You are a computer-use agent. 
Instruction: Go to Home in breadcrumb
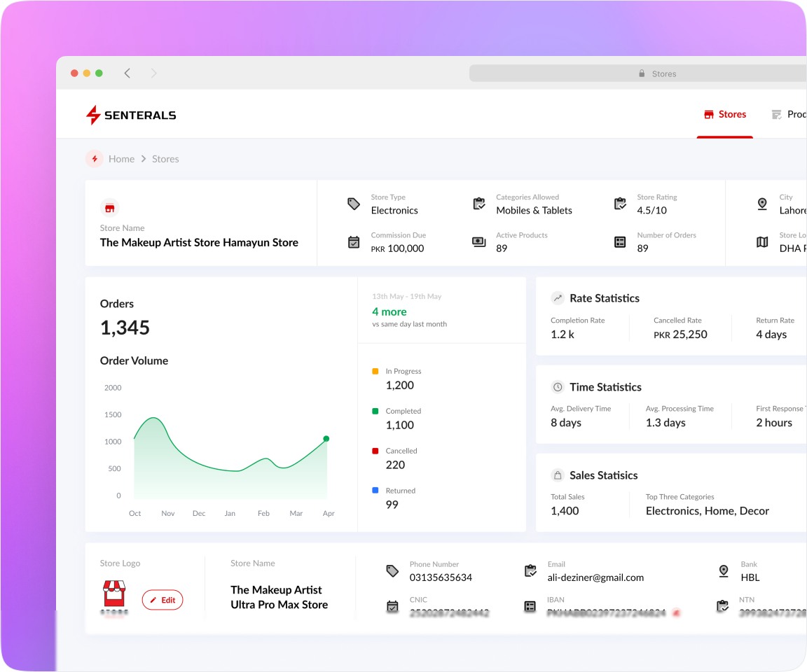click(121, 159)
